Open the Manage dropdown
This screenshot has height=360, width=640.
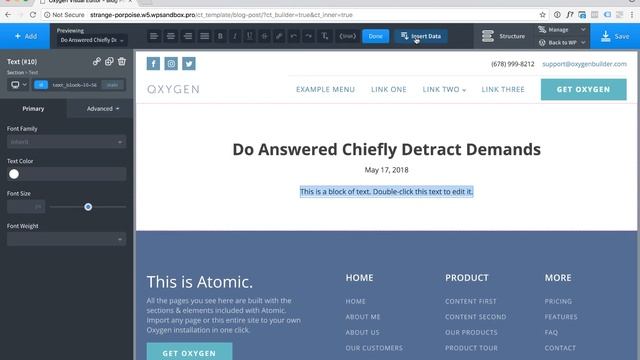click(x=562, y=29)
